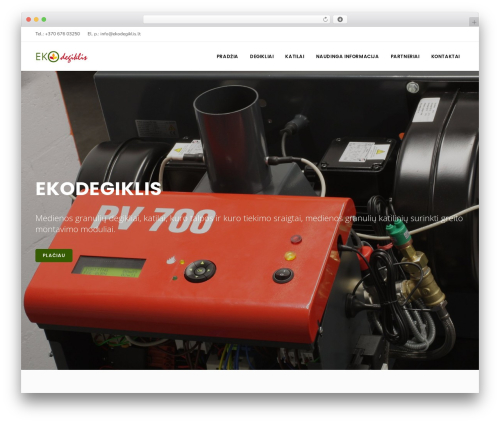Click the download icon beside address bar
The width and height of the screenshot is (500, 423).
point(340,19)
